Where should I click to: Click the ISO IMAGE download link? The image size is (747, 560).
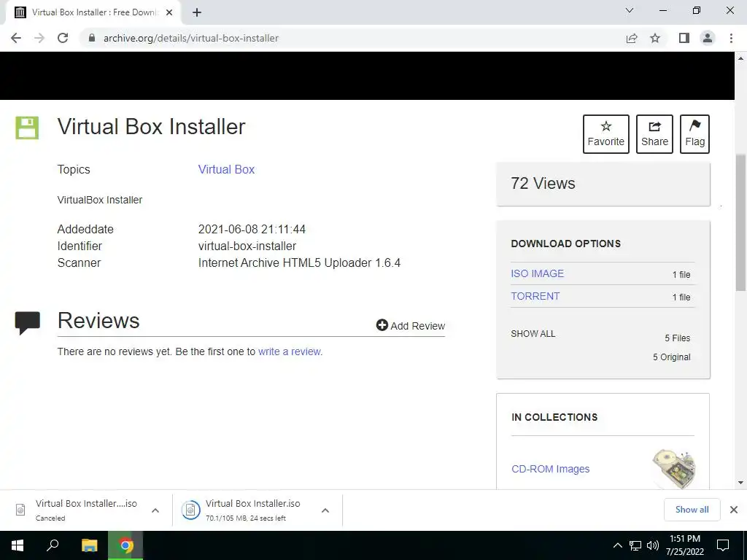click(x=538, y=273)
